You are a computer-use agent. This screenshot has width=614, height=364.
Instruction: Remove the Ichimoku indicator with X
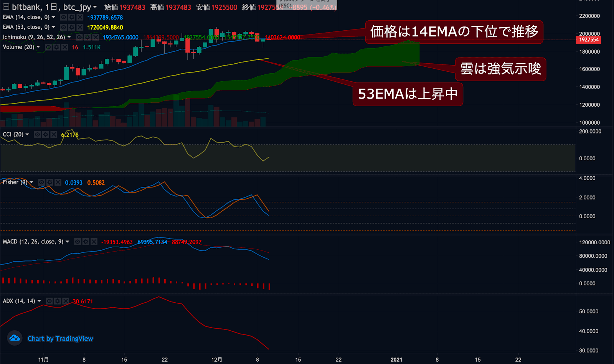95,37
